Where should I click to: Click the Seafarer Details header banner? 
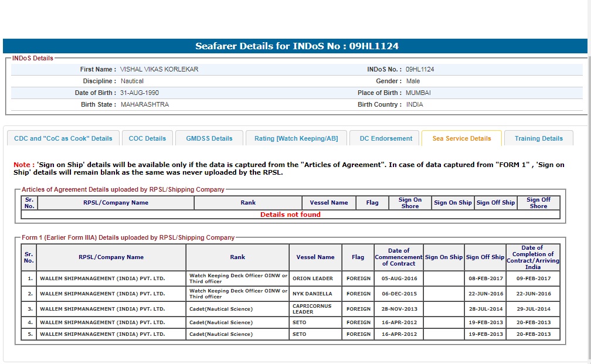pyautogui.click(x=297, y=46)
